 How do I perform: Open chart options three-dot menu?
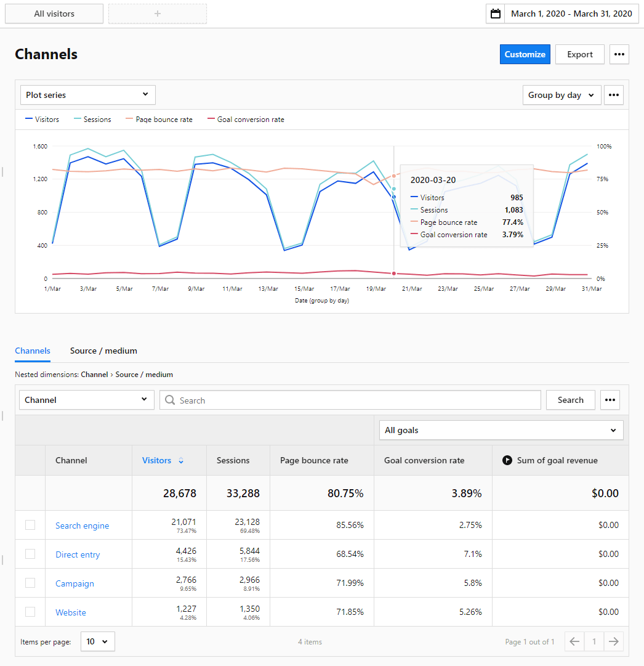click(x=613, y=95)
